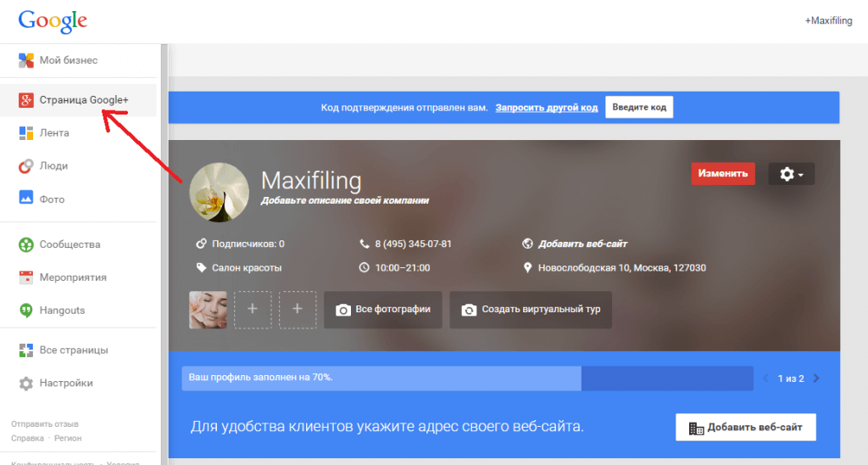Screen dimensions: 868x465
Task: Click the Запросить другой код link
Action: point(546,108)
